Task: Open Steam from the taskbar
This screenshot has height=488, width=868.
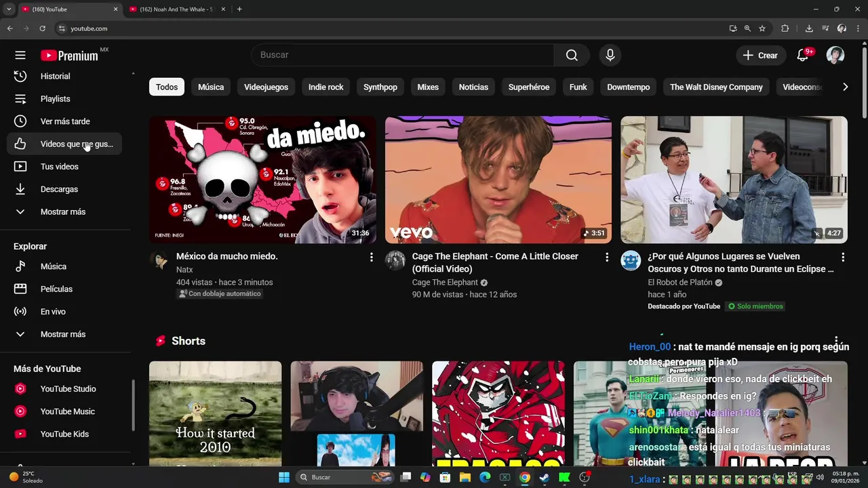Action: click(544, 477)
